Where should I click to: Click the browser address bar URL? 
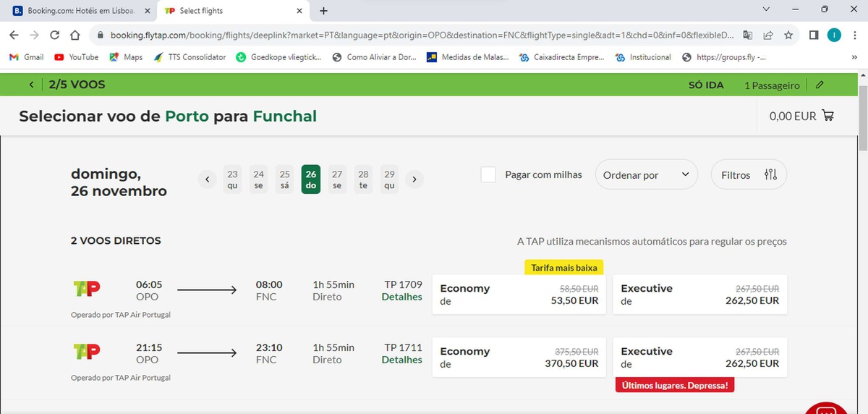tap(420, 35)
